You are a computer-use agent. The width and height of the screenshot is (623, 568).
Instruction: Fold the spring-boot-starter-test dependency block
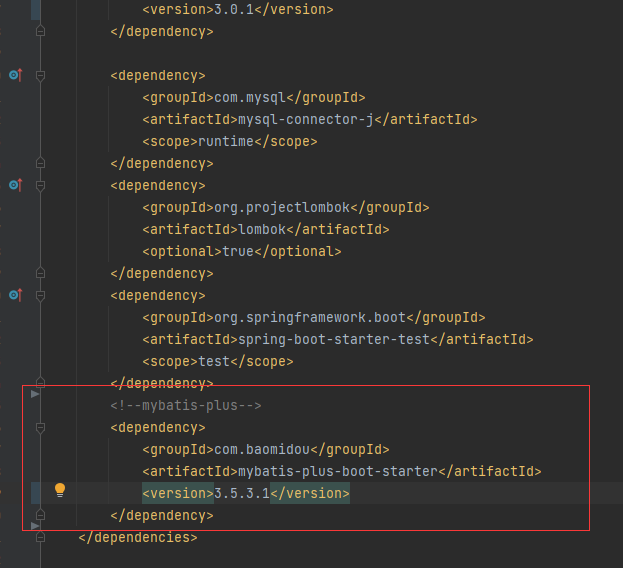pyautogui.click(x=40, y=295)
